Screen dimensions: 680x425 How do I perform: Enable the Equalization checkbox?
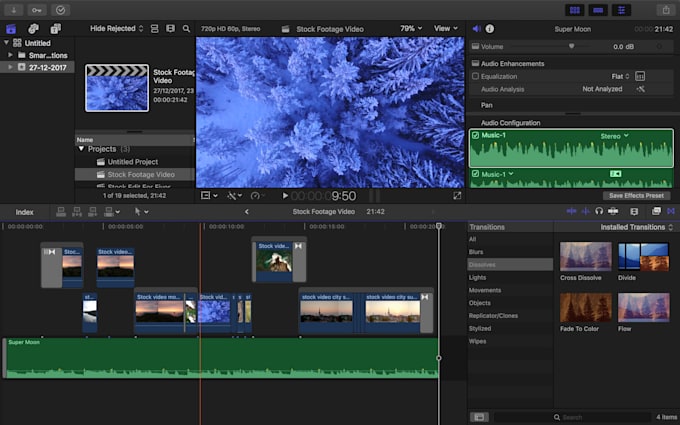[x=475, y=76]
